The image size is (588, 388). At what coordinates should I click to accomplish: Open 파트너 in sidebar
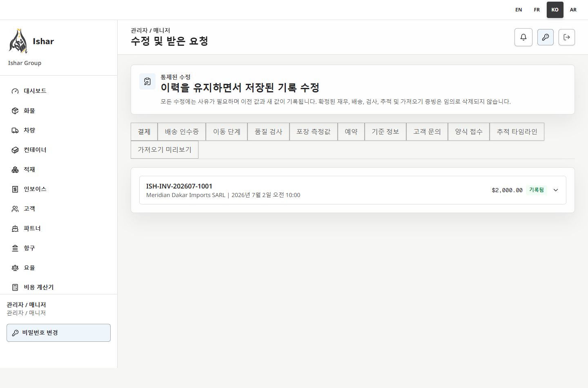(x=58, y=229)
